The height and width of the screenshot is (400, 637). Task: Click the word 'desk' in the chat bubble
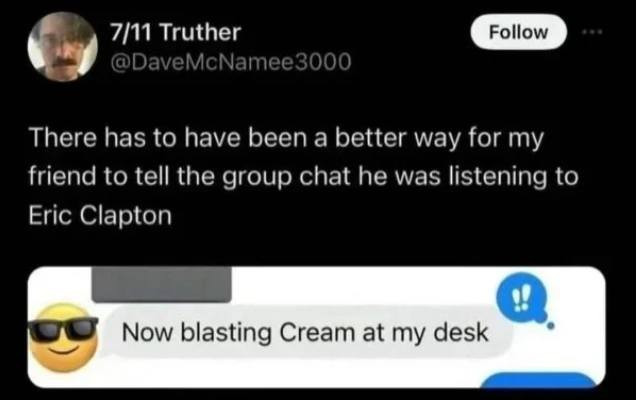461,333
